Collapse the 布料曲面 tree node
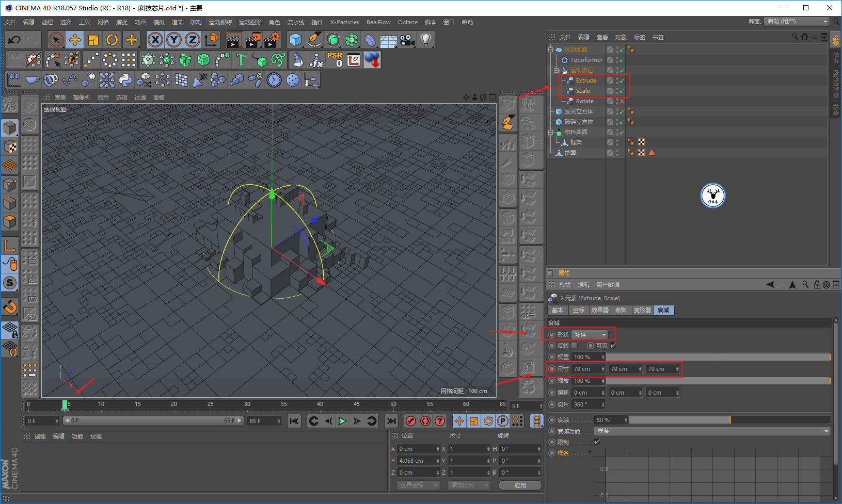 coord(551,132)
